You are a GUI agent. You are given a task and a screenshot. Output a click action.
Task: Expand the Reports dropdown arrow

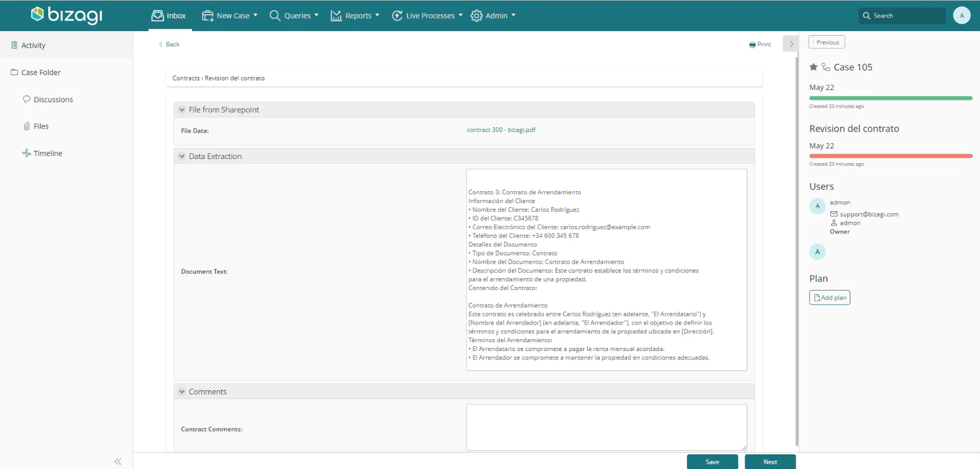377,15
